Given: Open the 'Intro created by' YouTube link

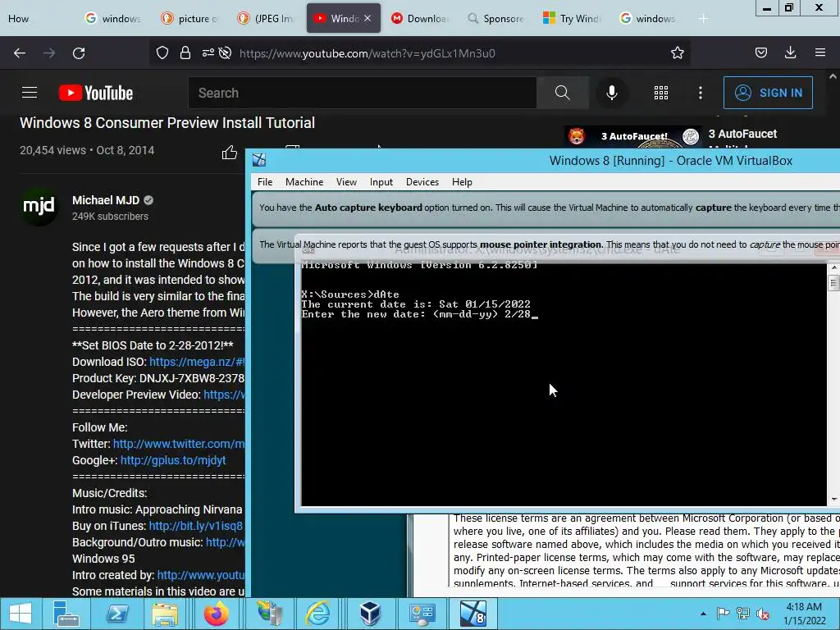Looking at the screenshot, I should click(201, 575).
